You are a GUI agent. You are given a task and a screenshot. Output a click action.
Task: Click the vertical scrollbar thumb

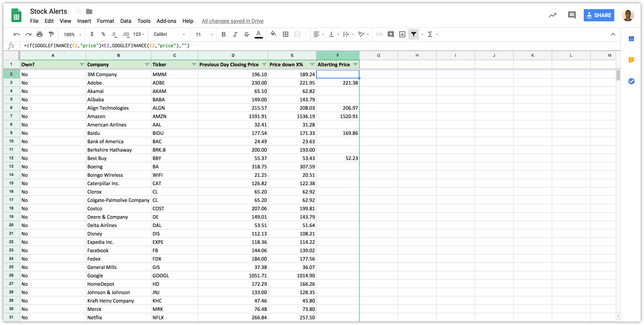click(618, 75)
